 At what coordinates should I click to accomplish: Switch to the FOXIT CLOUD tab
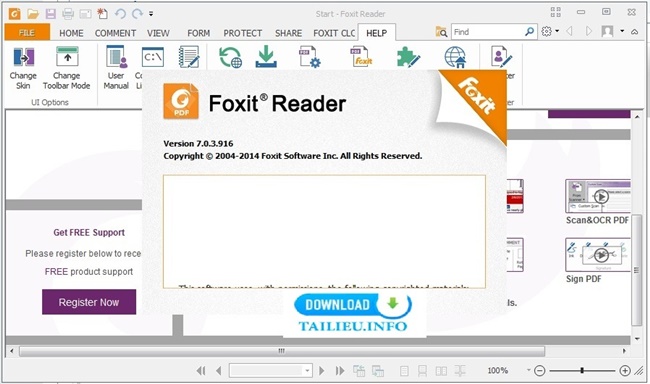334,33
